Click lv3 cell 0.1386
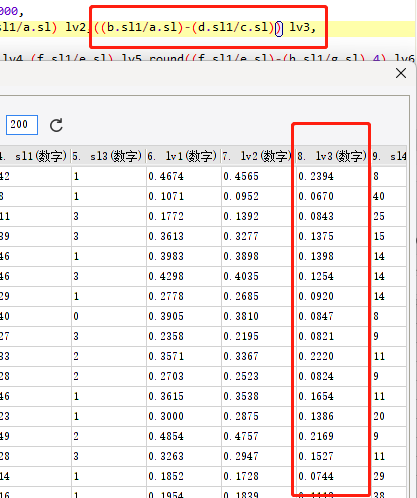Viewport: 417px width, 498px height. (333, 416)
